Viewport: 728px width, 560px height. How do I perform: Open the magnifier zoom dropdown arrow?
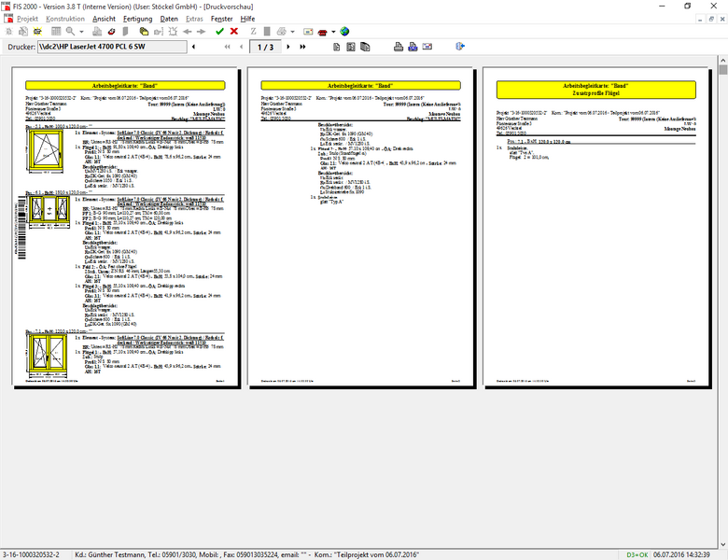[x=82, y=31]
